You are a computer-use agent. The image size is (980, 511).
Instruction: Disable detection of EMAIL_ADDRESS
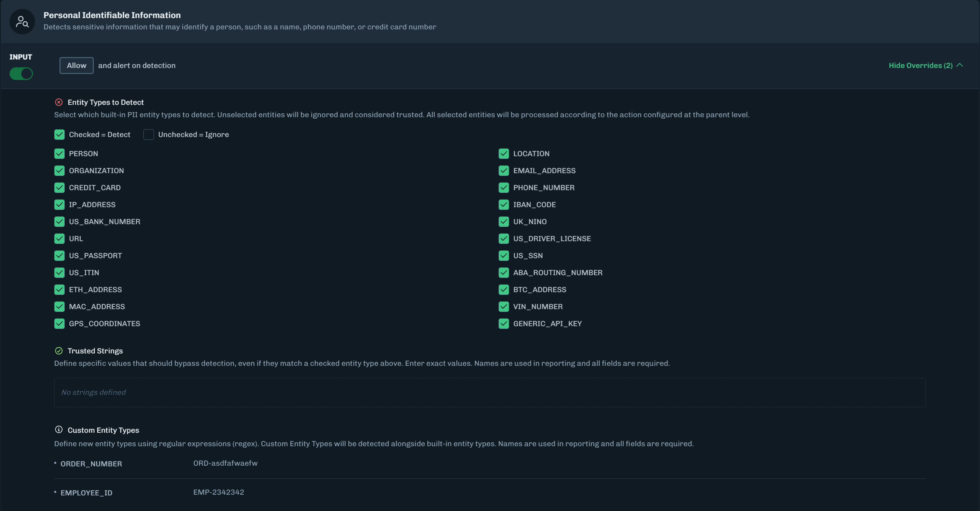(x=504, y=170)
